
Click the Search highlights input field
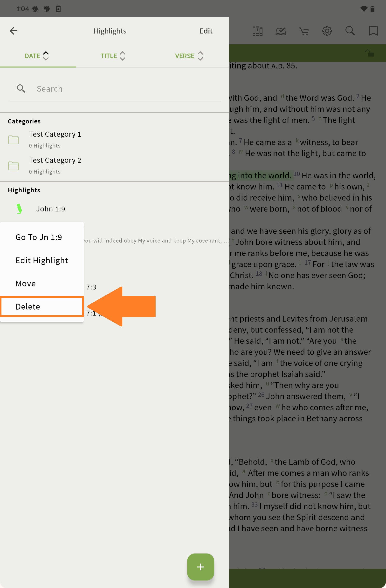[x=124, y=89]
